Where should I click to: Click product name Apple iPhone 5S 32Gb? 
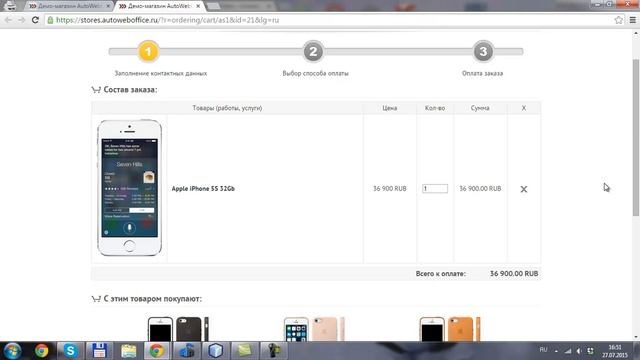coord(203,189)
